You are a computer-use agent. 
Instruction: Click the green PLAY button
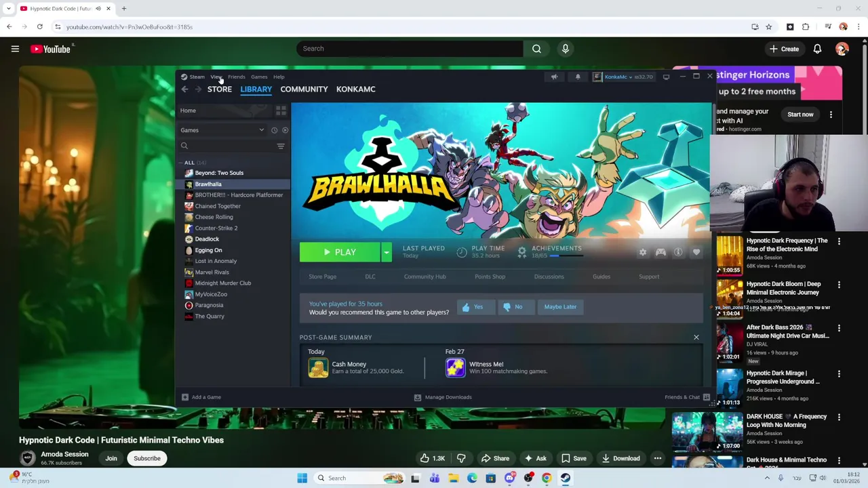click(340, 252)
